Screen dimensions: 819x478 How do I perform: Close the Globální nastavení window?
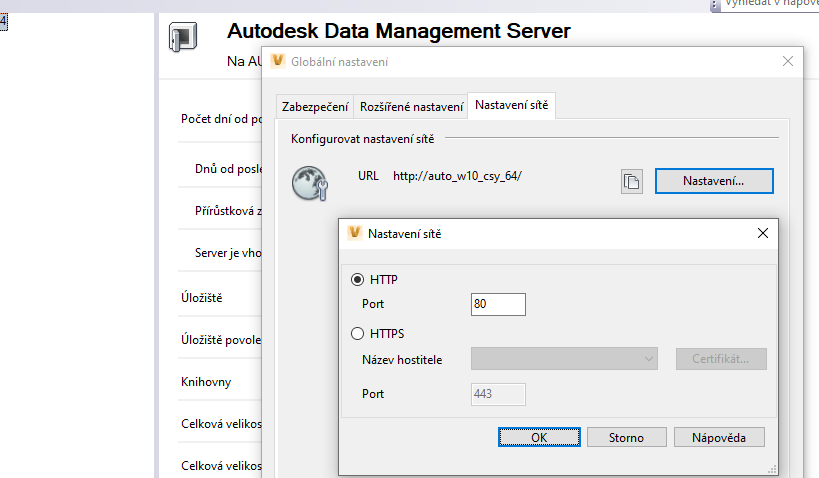(788, 62)
